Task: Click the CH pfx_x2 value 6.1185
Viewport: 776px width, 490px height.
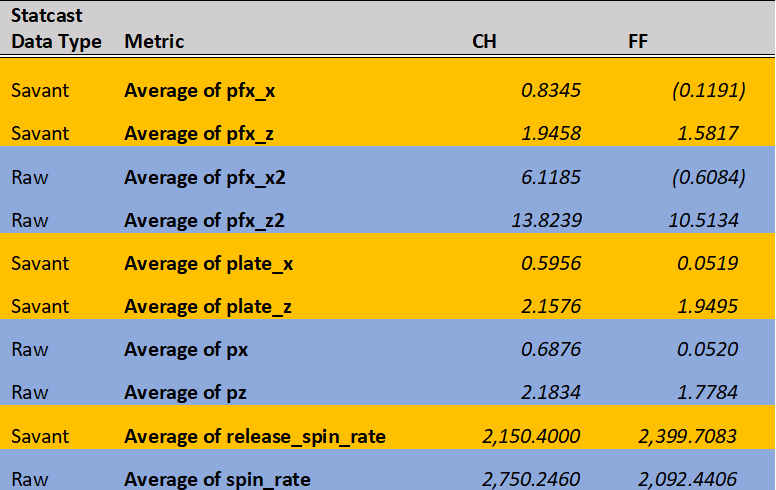Action: pyautogui.click(x=551, y=177)
